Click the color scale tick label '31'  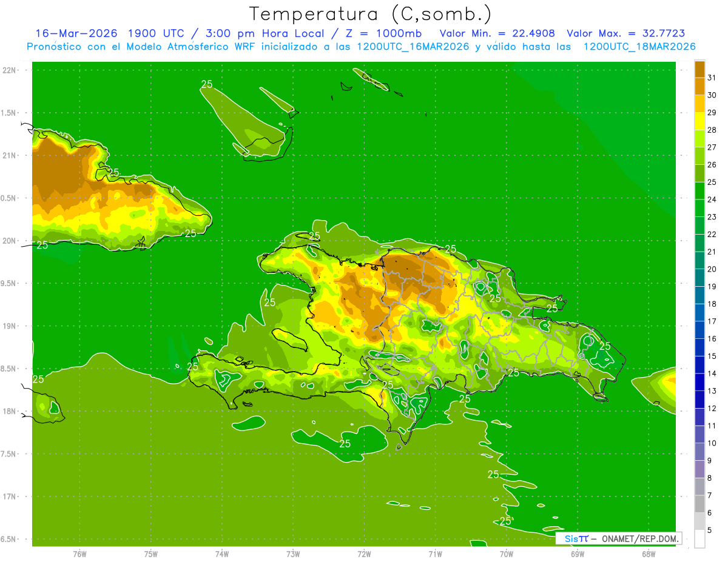click(x=712, y=78)
